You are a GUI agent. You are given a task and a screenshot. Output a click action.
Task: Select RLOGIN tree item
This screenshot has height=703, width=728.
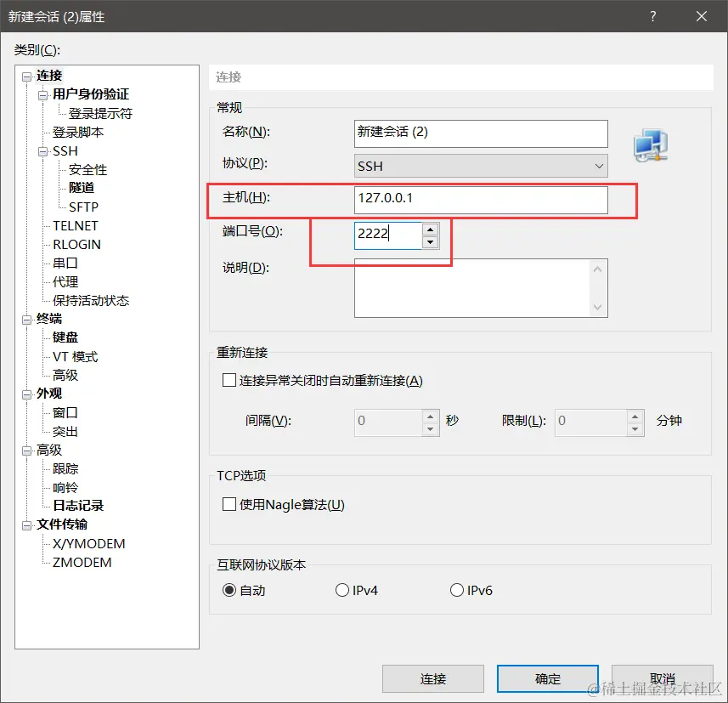[76, 245]
